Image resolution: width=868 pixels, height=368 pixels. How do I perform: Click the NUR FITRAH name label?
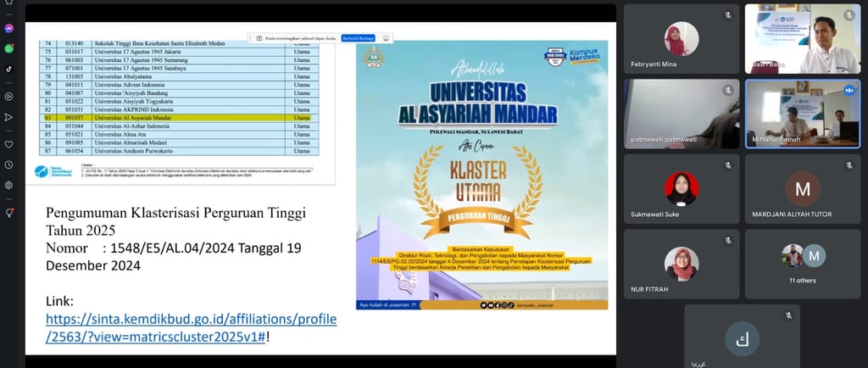(648, 289)
